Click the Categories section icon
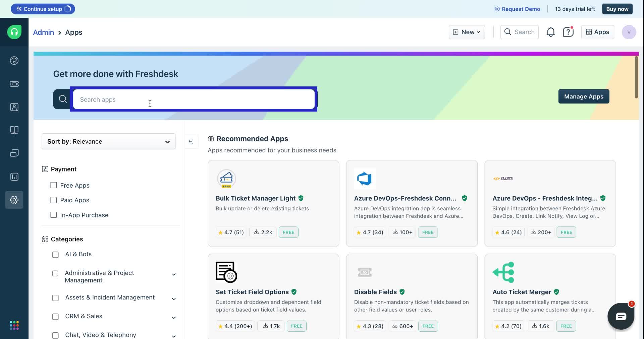Screen dimensions: 644x339 (45, 239)
